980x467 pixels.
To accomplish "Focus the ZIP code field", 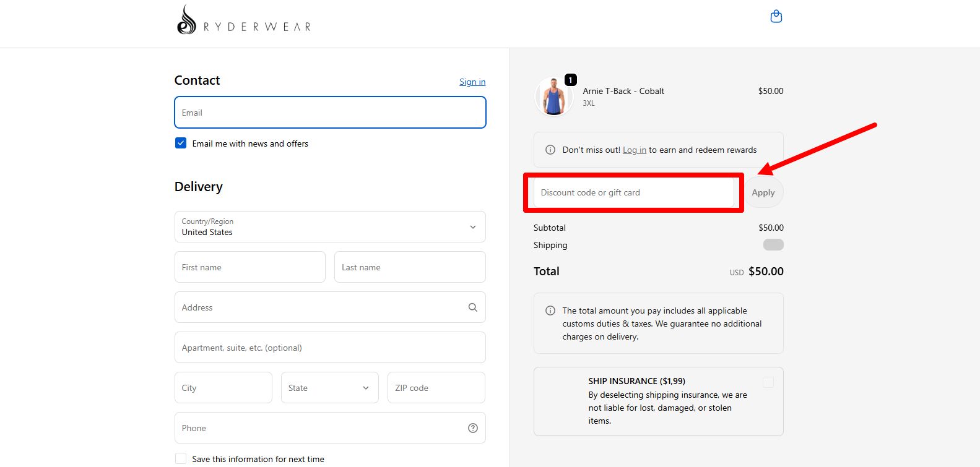I will [436, 388].
